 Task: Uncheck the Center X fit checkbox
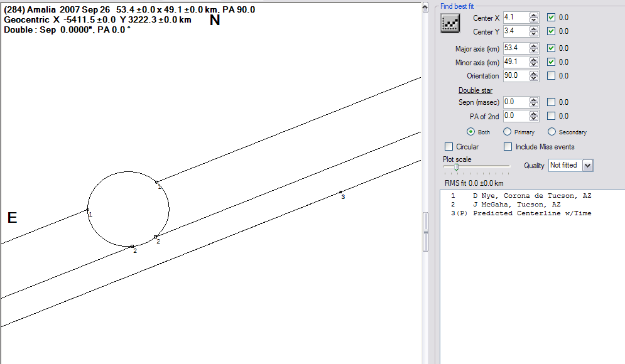point(551,17)
